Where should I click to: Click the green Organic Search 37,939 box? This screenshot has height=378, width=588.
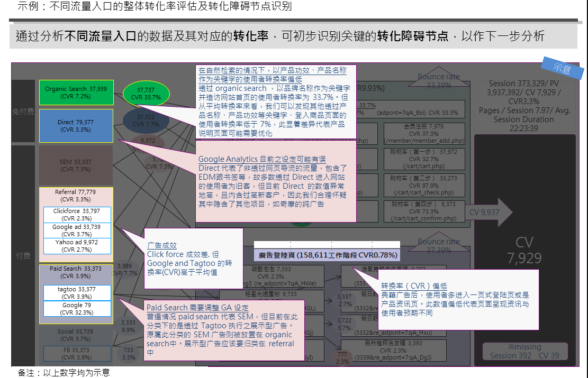click(x=76, y=93)
